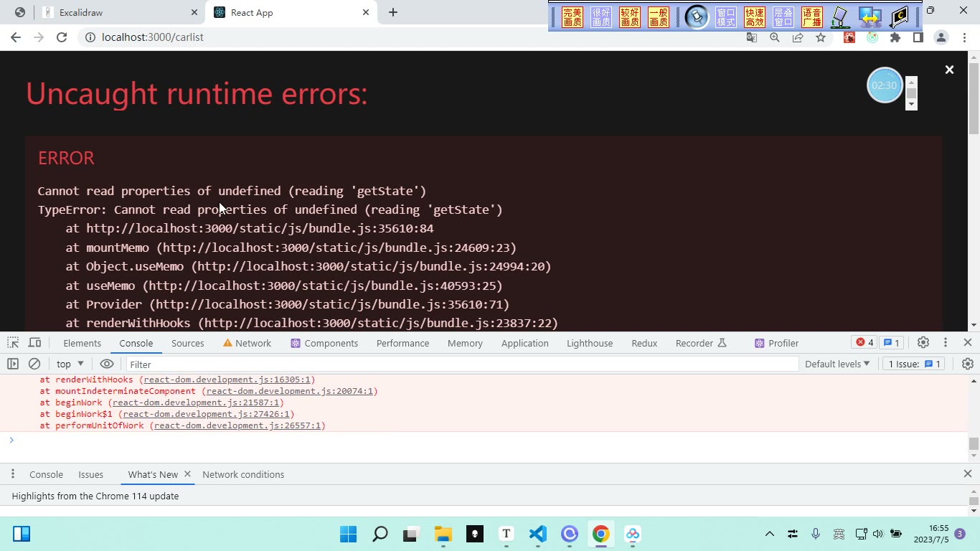Select the Issues drawer tab
The height and width of the screenshot is (551, 980).
point(91,474)
